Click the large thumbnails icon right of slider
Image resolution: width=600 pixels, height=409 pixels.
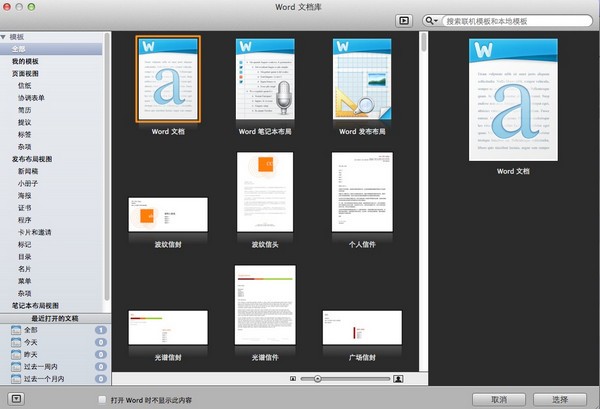398,379
